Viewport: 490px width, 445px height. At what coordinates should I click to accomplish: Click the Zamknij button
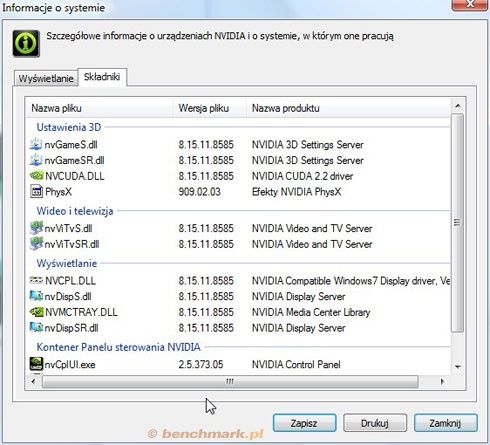point(445,423)
